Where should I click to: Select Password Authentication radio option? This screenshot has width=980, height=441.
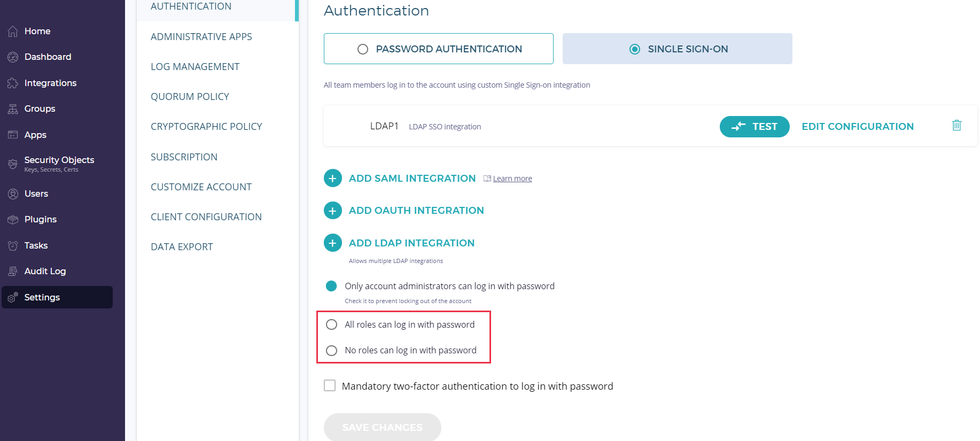tap(363, 49)
